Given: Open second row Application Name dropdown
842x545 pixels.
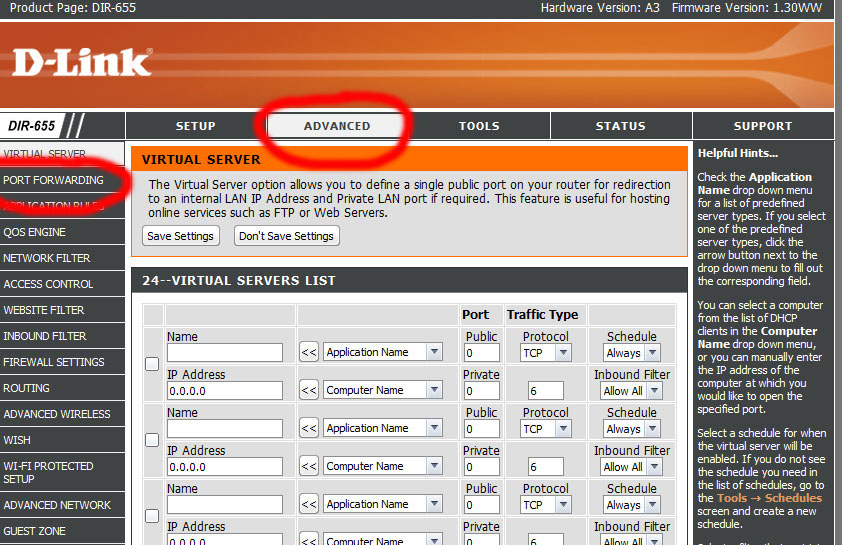Looking at the screenshot, I should [383, 428].
